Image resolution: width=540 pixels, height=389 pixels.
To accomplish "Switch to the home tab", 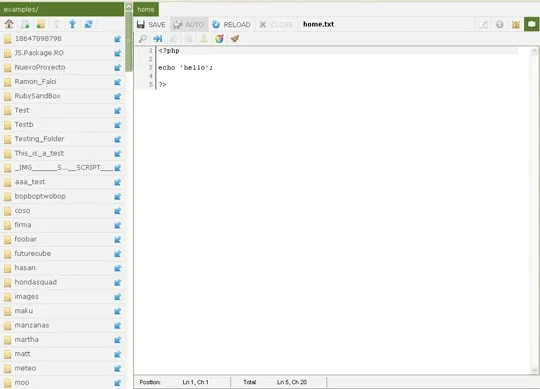I will pyautogui.click(x=146, y=9).
